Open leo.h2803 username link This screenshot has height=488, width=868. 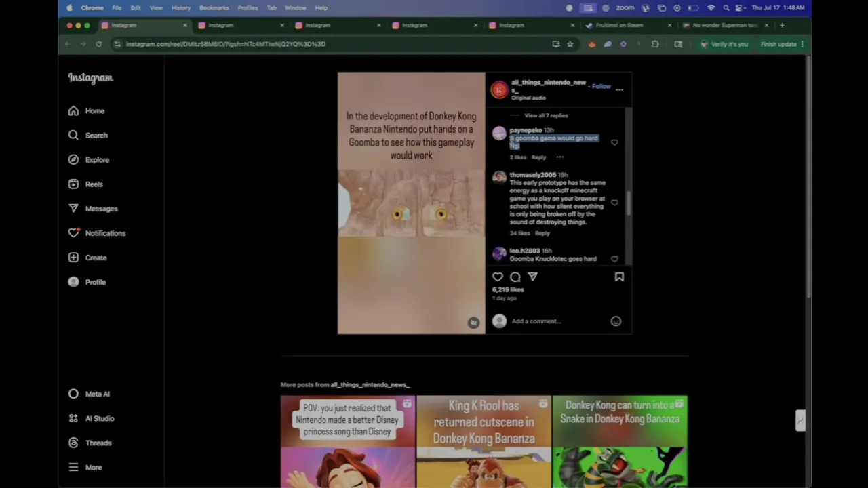(525, 251)
